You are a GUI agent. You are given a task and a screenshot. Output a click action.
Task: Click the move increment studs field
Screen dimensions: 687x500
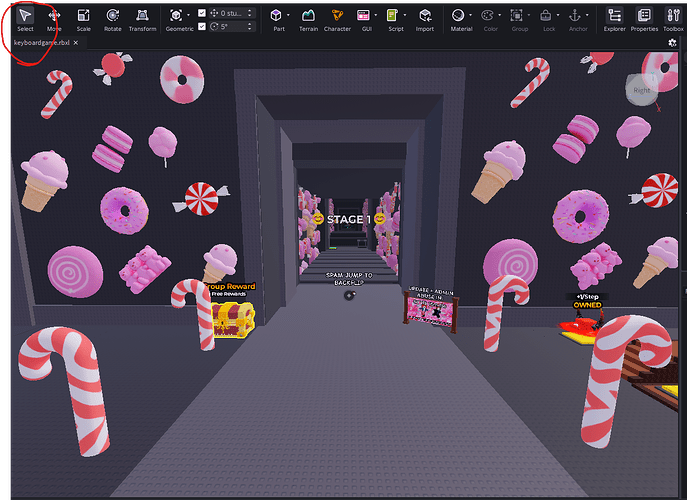pos(232,13)
